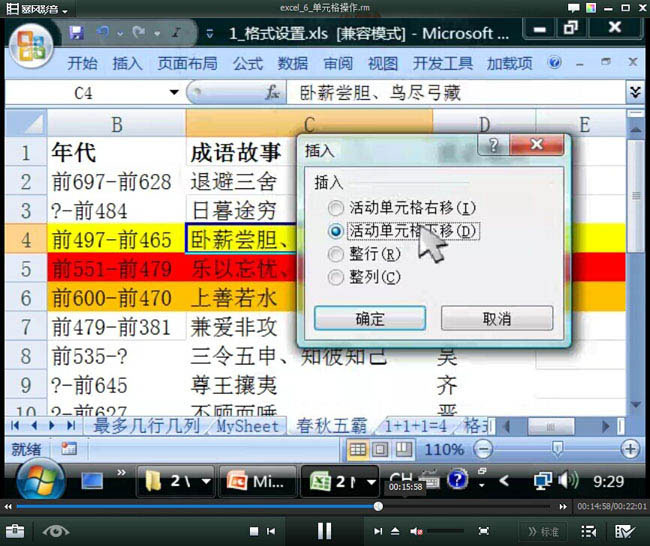The image size is (650, 546).
Task: Open the PowerPoint taskbar item
Action: (x=257, y=481)
